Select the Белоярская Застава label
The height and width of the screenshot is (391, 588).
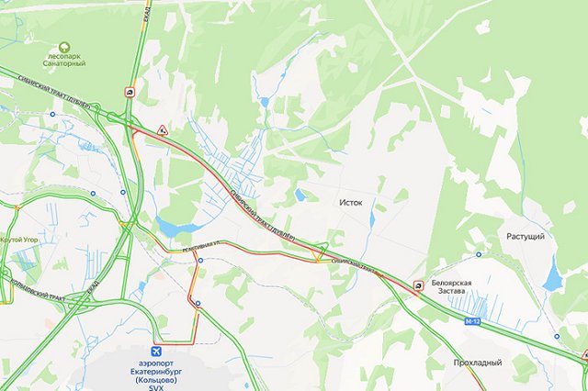click(x=451, y=287)
